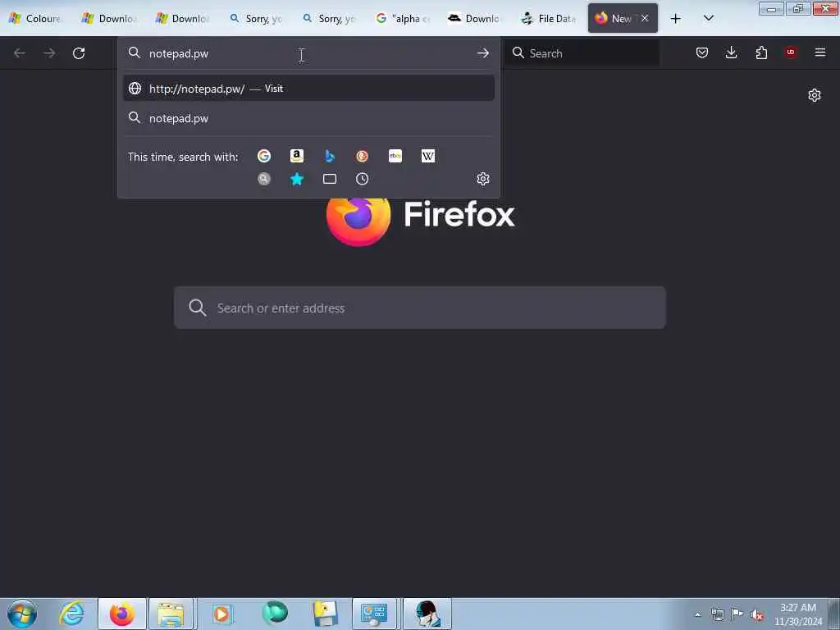
Task: Open the muted volume tray icon
Action: coord(757,615)
